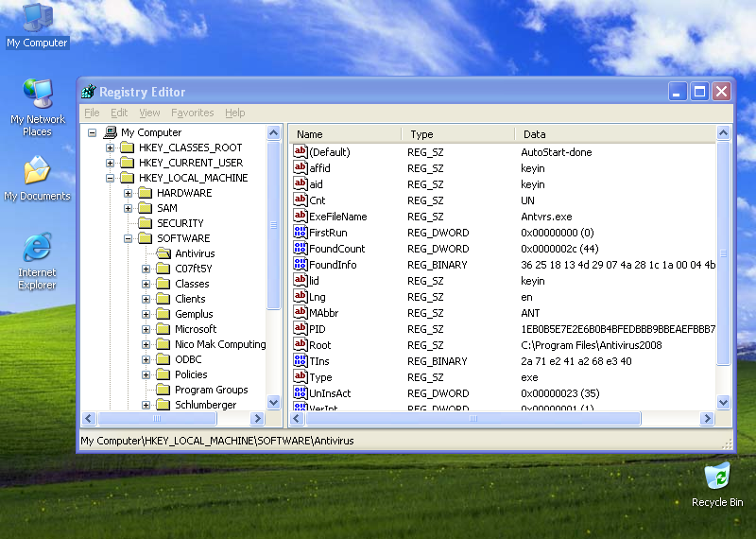Collapse the SOFTWARE key node
This screenshot has width=756, height=539.
tap(129, 238)
